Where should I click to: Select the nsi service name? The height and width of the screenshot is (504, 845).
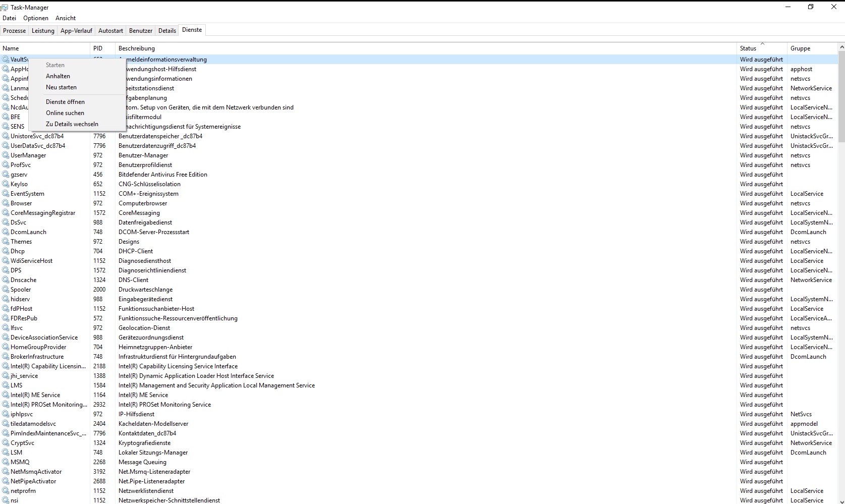click(x=14, y=500)
